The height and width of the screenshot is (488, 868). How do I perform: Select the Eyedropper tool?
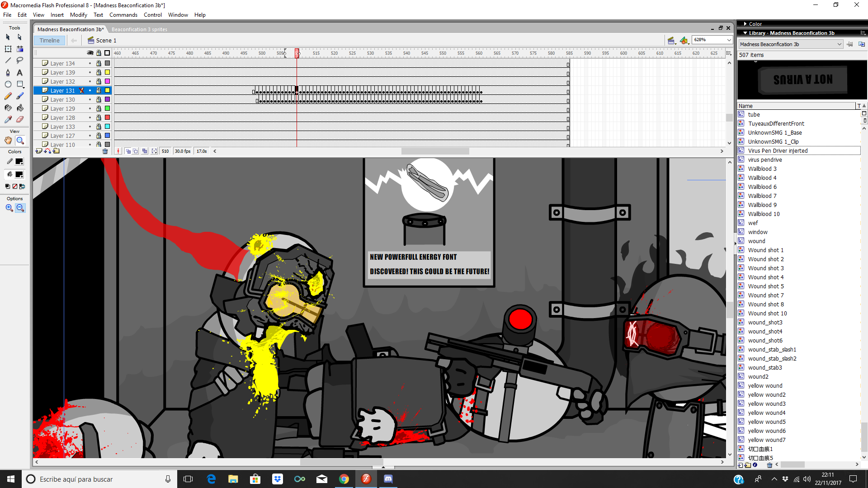tap(8, 119)
